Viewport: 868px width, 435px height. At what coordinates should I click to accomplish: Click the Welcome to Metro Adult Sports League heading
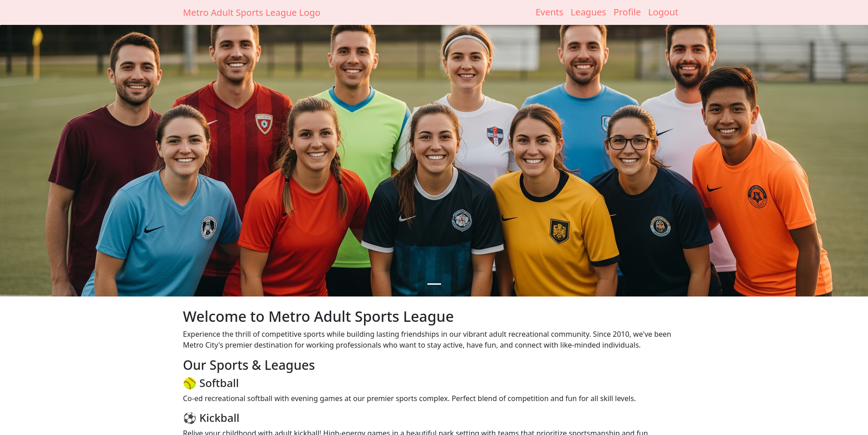coord(318,316)
